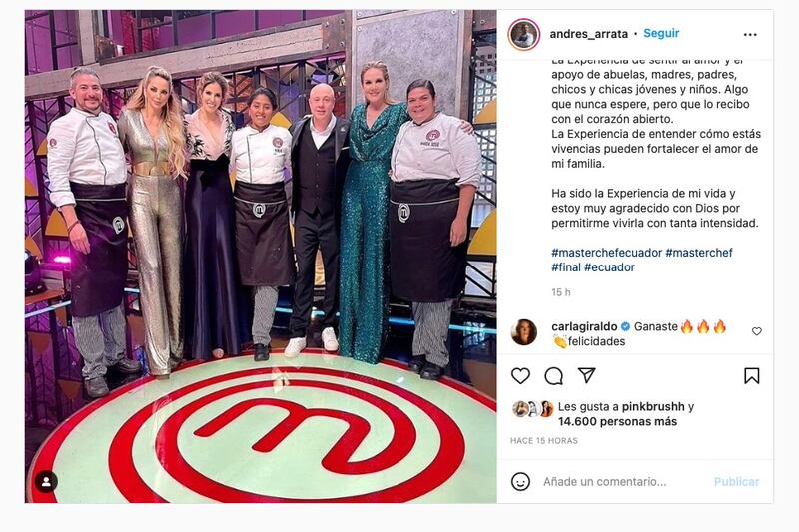The height and width of the screenshot is (532, 799).
Task: View the pinkbrushh profile from likes
Action: pos(653,407)
